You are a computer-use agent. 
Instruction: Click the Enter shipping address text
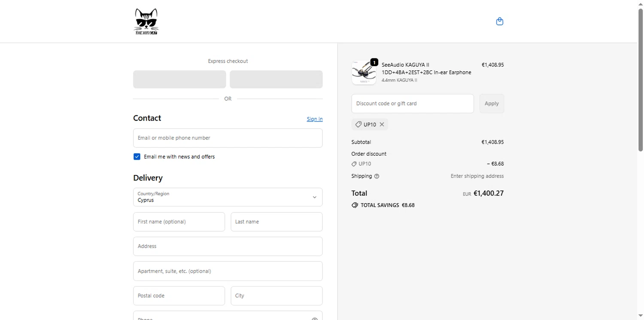click(477, 176)
